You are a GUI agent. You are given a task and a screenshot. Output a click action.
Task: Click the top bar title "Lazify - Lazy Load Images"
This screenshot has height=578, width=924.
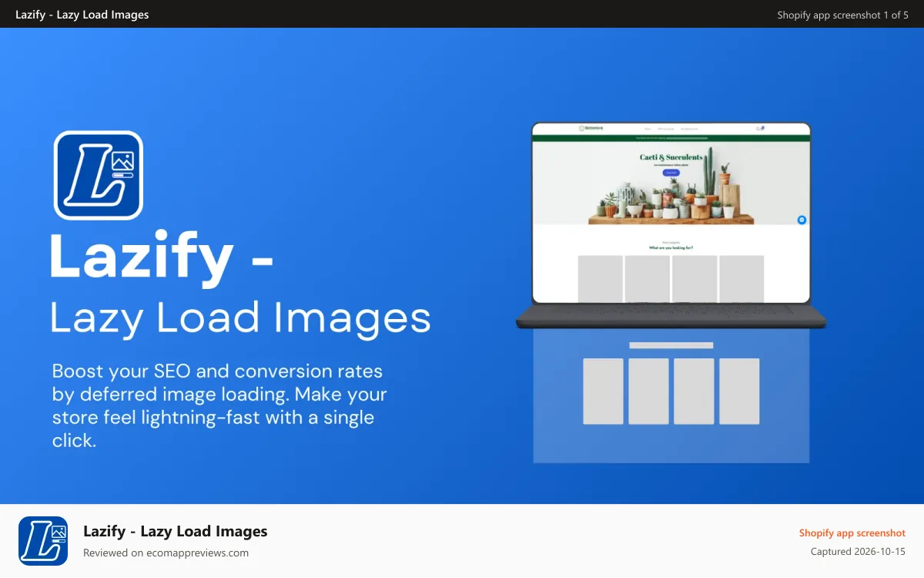(x=82, y=15)
